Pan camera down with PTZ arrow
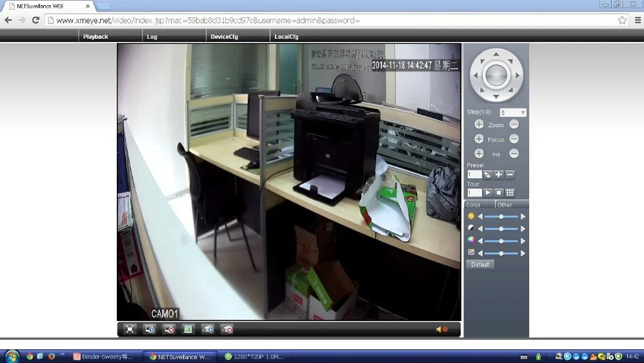Screen dimensions: 644x363 496,97
